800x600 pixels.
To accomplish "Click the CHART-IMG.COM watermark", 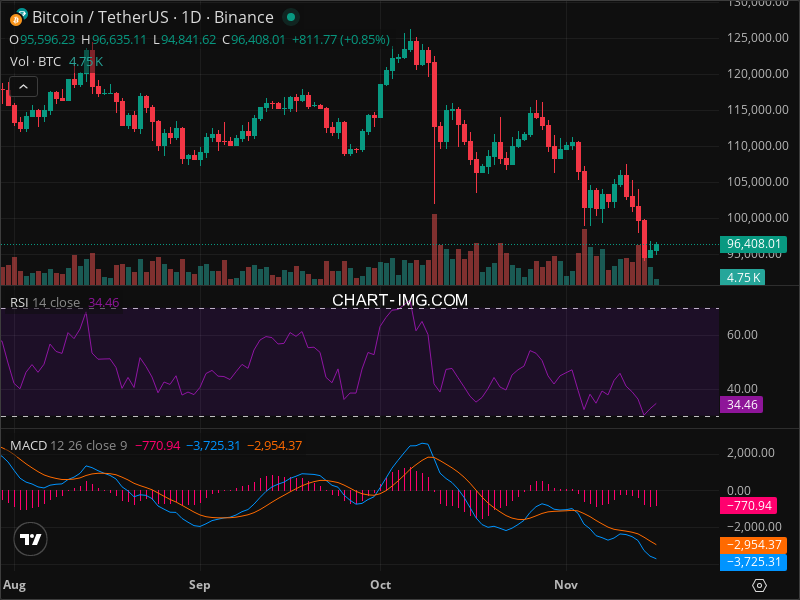I will (400, 299).
